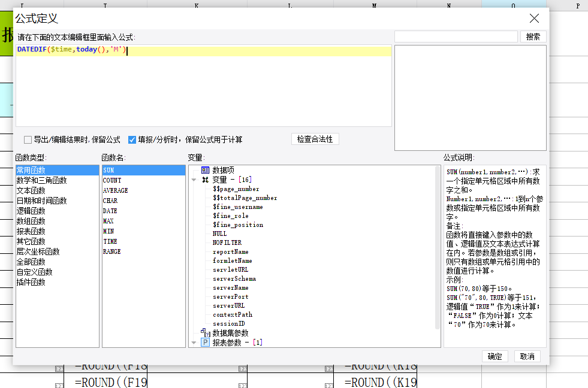Viewport: 588px width, 388px height.
Task: Click the 数据项 data item icon
Action: pos(205,170)
